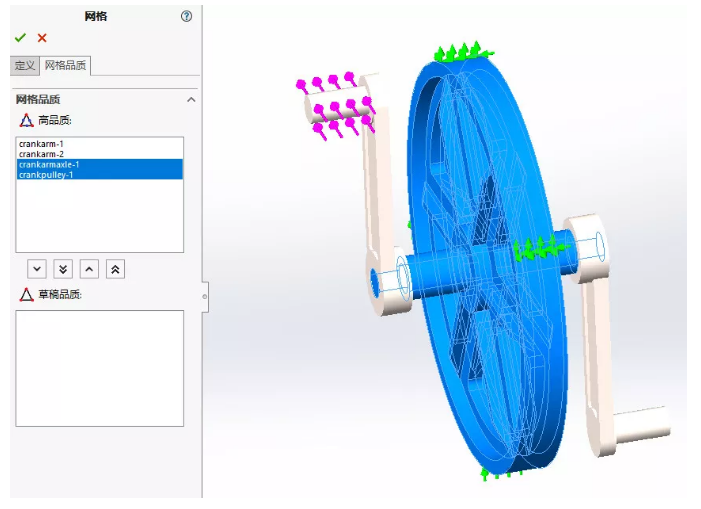Click the high quality mesh triangle icon
Image resolution: width=701 pixels, height=509 pixels.
pyautogui.click(x=27, y=120)
